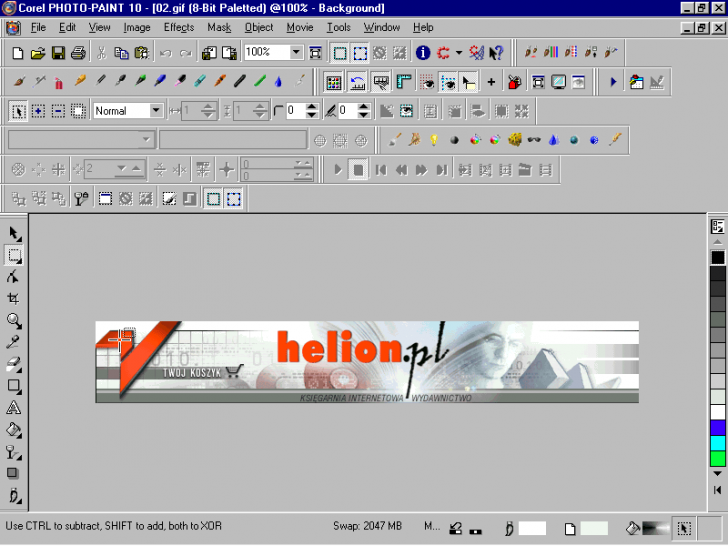728x546 pixels.
Task: Click the color palette grid icon
Action: click(x=334, y=83)
